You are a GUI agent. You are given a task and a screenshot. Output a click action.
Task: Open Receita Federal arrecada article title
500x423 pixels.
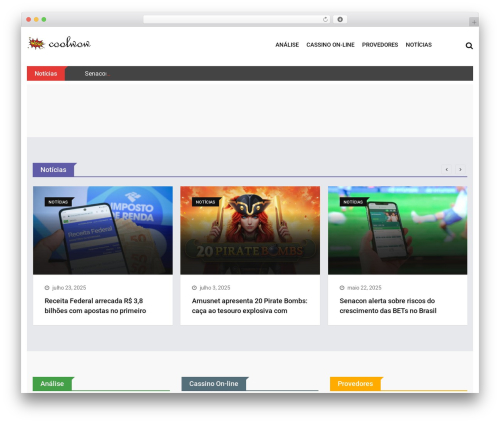[x=95, y=306]
